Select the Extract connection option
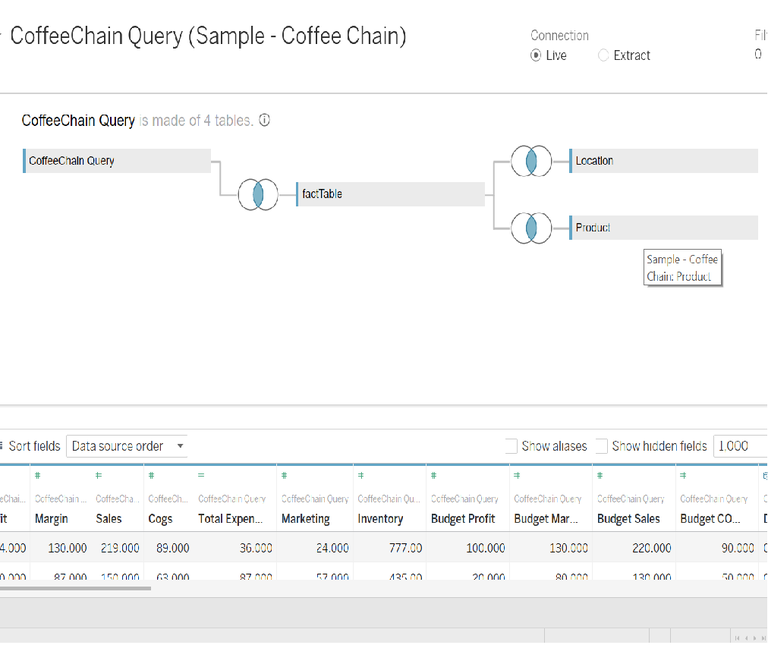 pos(604,56)
